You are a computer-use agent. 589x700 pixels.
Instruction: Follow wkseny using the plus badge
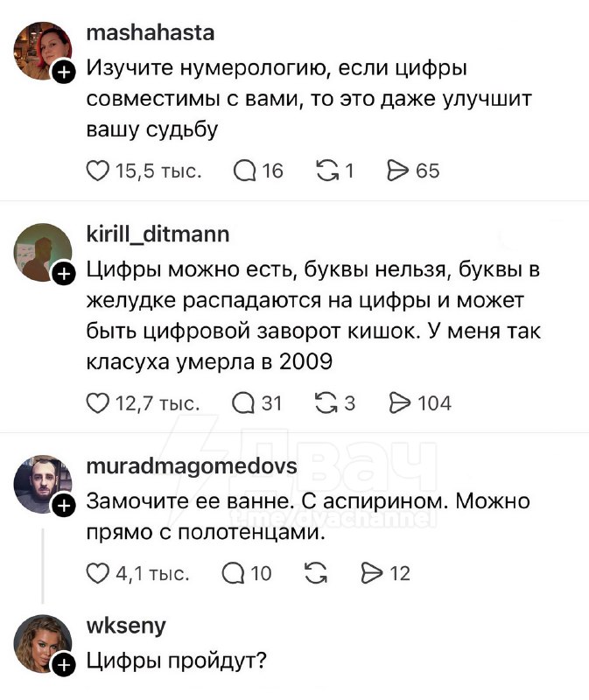tap(66, 663)
